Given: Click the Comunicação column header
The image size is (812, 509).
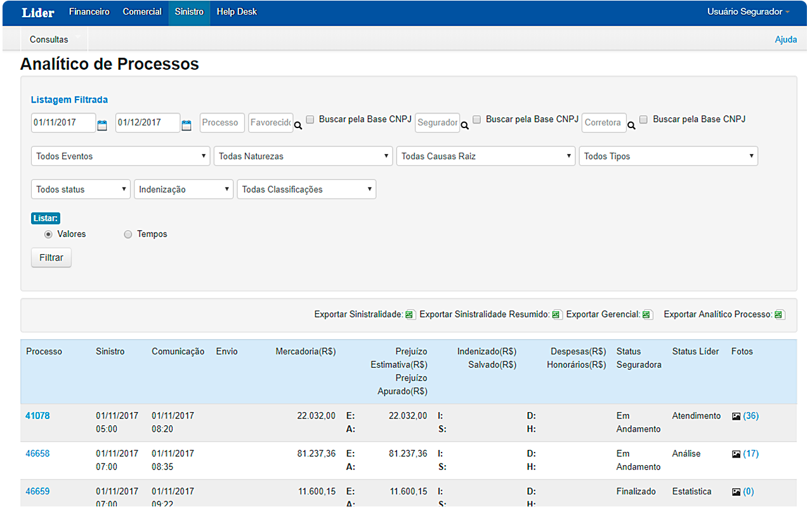Looking at the screenshot, I should [178, 351].
